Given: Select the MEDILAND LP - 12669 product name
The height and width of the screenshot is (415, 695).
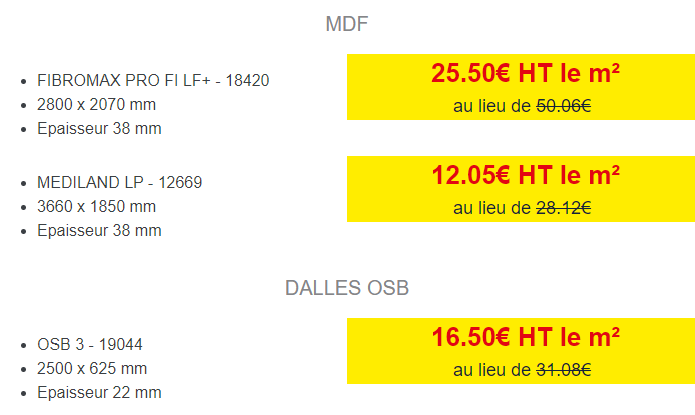Looking at the screenshot, I should 119,183.
